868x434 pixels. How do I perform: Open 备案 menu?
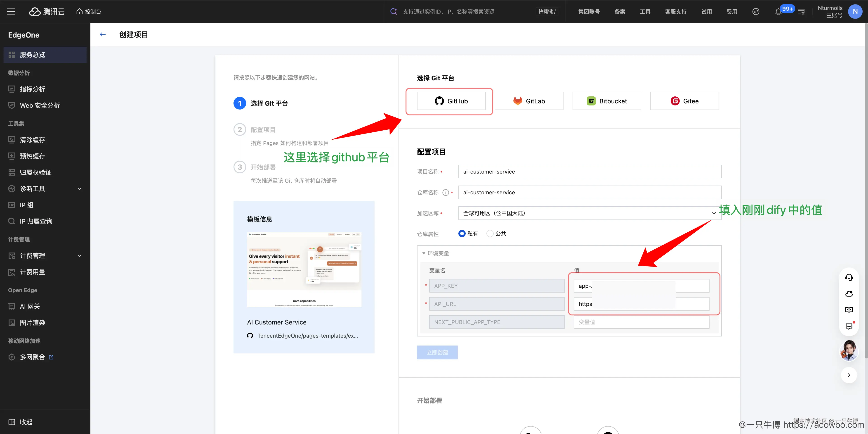(620, 12)
